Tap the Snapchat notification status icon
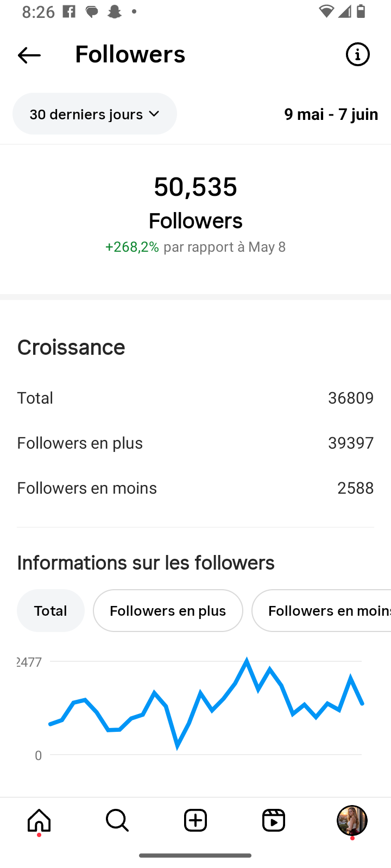 [x=115, y=11]
